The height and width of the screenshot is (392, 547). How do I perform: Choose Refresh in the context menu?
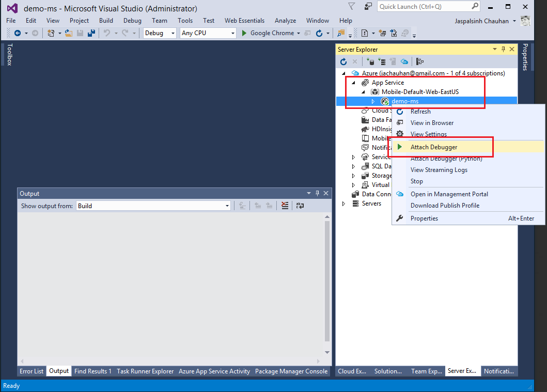point(468,112)
